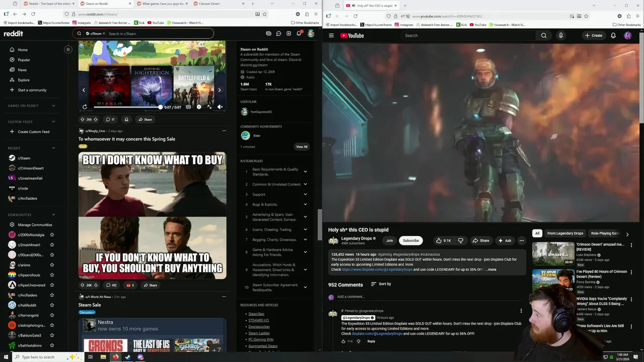Share the 265-vote Reddit post
Viewport: 644px width, 362px height.
coord(145,120)
